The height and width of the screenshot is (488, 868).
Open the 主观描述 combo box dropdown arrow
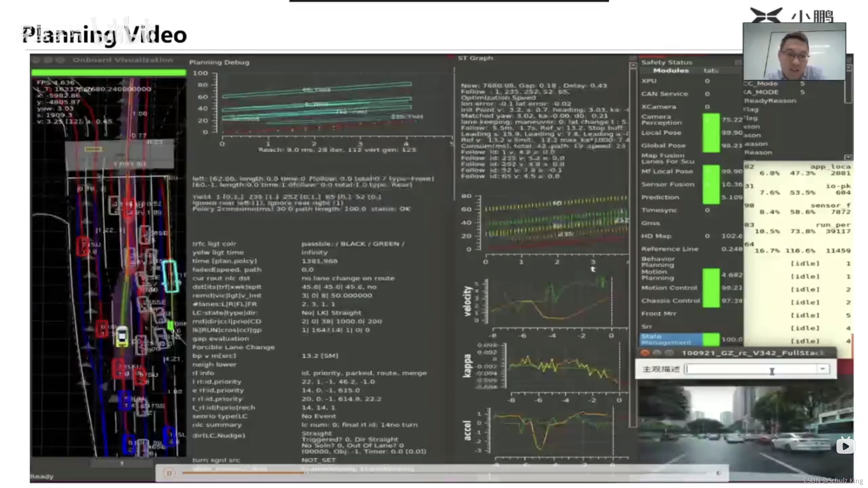(x=823, y=369)
